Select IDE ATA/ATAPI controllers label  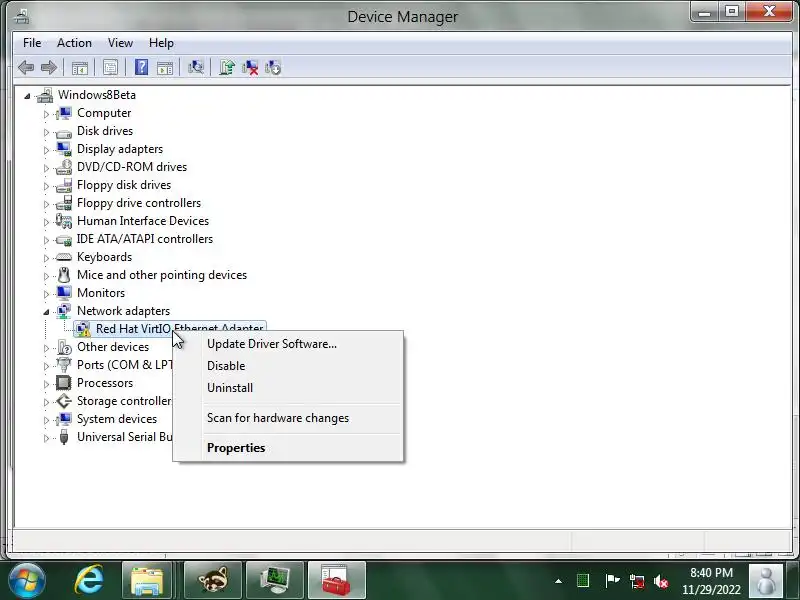click(x=145, y=239)
